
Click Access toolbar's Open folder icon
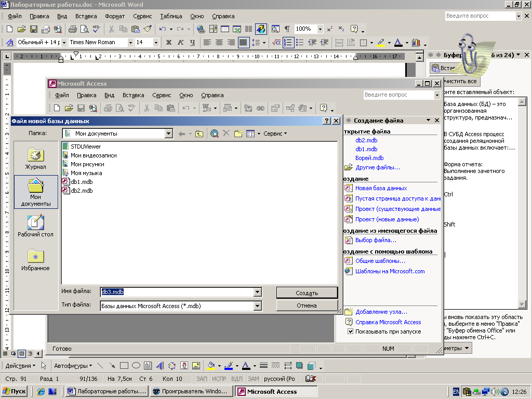(69, 108)
